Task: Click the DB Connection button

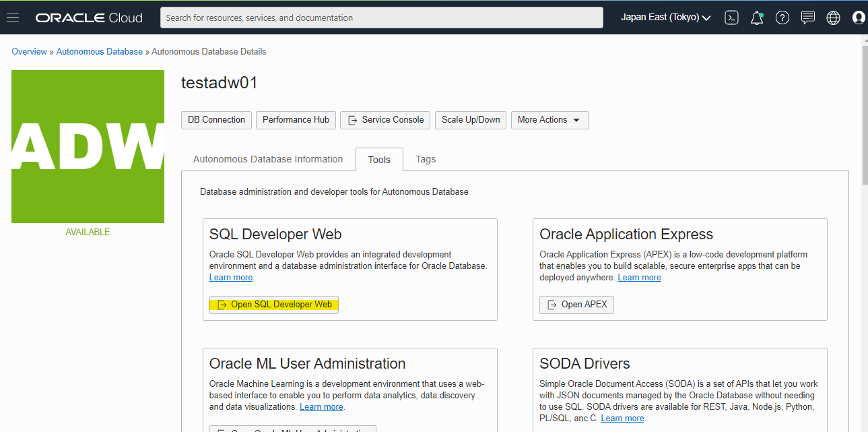Action: click(x=216, y=120)
